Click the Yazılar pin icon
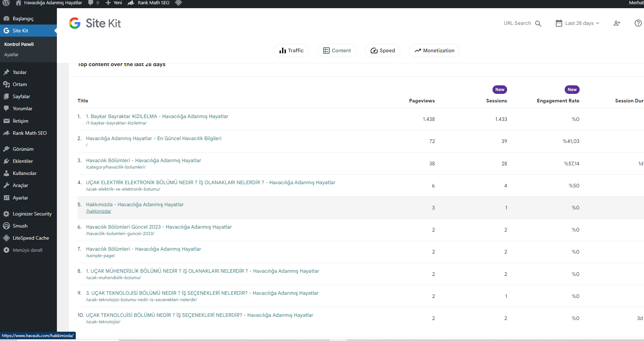 tap(6, 72)
